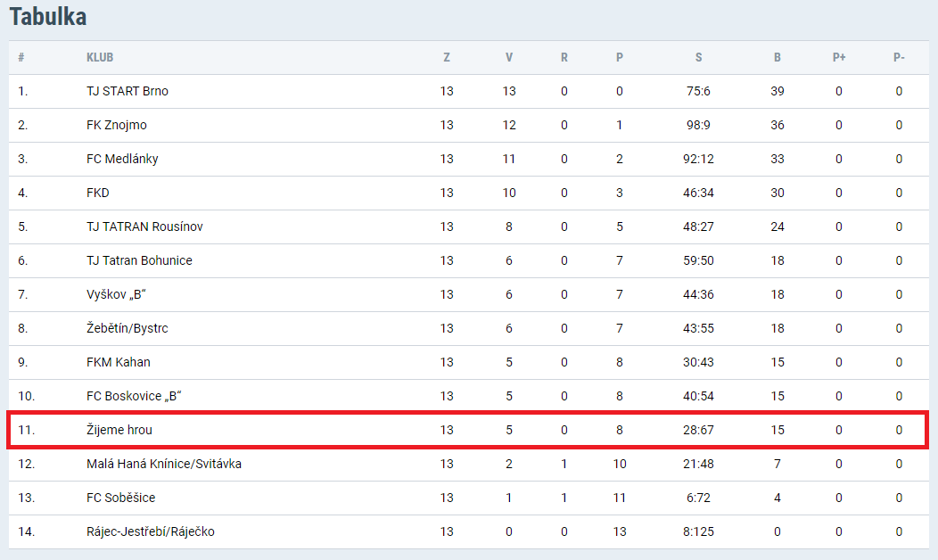Click the KLUB column header
This screenshot has width=938, height=560.
(x=100, y=57)
